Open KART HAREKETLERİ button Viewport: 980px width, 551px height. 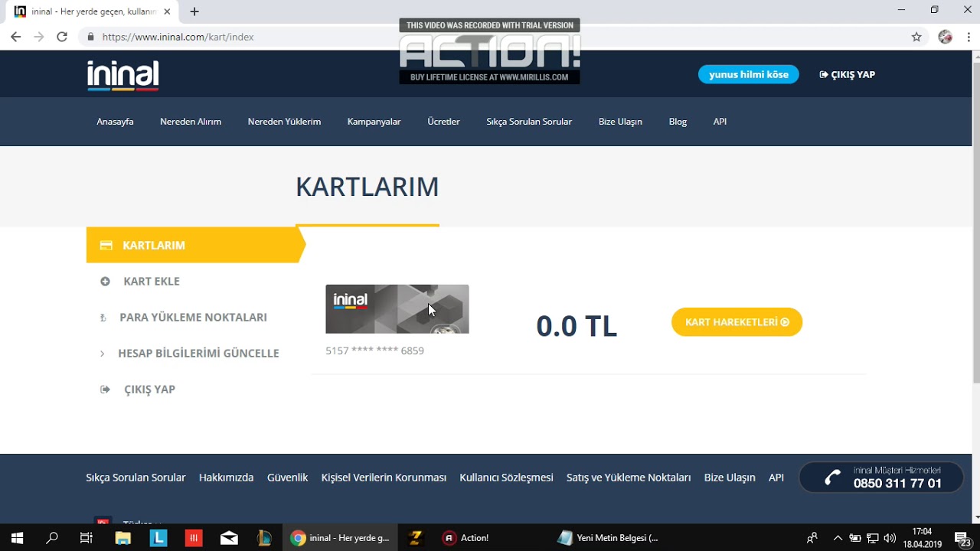tap(737, 322)
